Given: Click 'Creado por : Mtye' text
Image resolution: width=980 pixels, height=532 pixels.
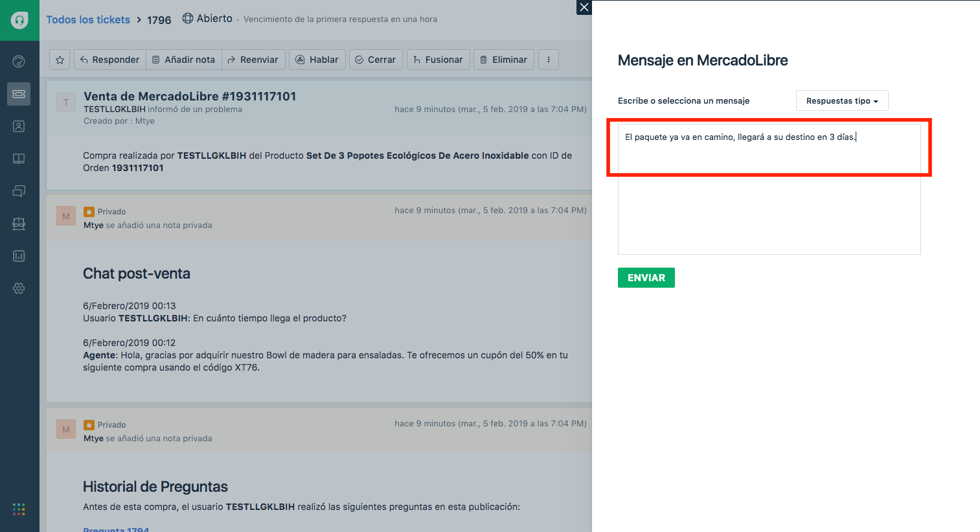Looking at the screenshot, I should [x=119, y=121].
